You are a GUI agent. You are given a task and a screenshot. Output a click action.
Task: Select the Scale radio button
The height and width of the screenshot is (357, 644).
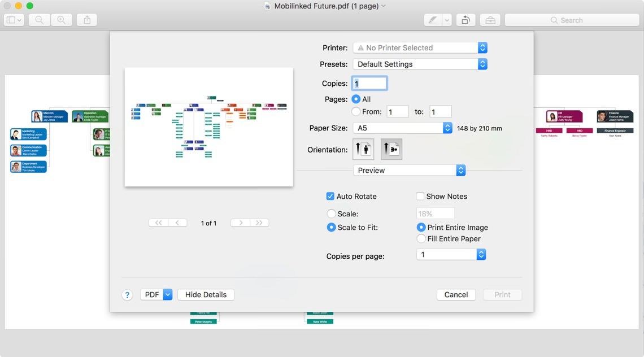pyautogui.click(x=332, y=214)
